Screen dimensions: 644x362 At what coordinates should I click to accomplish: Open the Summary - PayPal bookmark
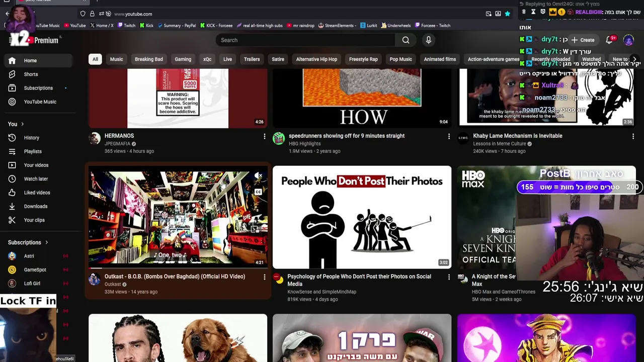coord(176,26)
